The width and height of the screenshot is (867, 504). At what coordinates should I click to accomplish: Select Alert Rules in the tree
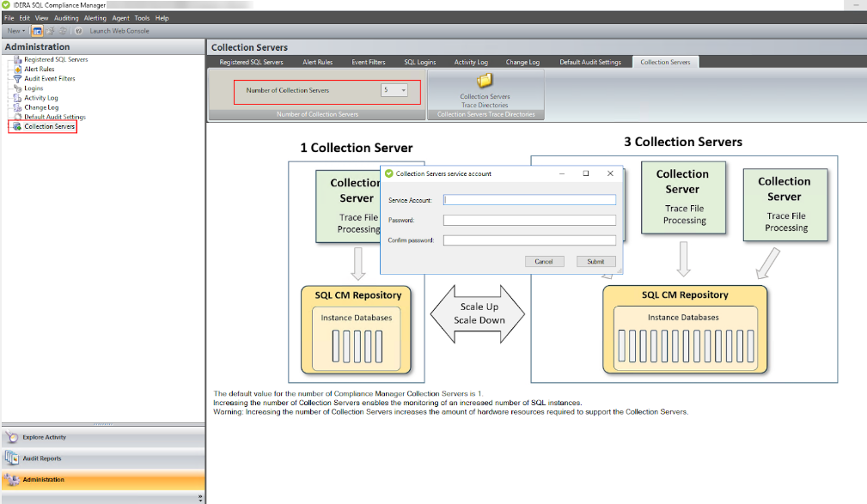point(40,69)
